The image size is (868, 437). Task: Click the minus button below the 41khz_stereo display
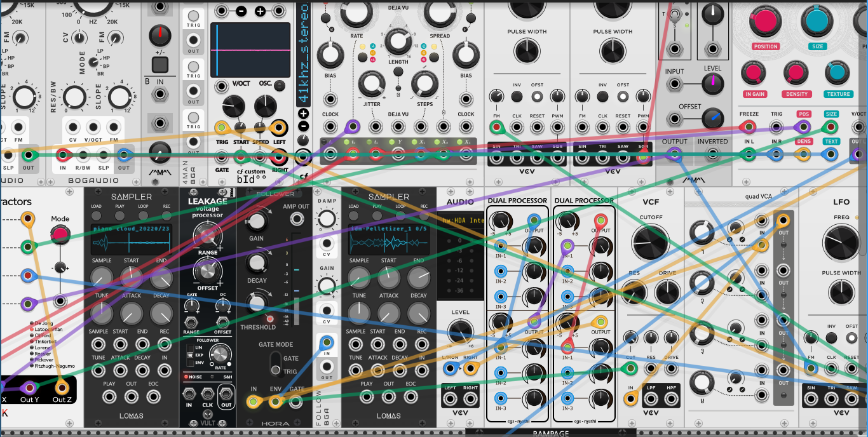click(x=303, y=126)
